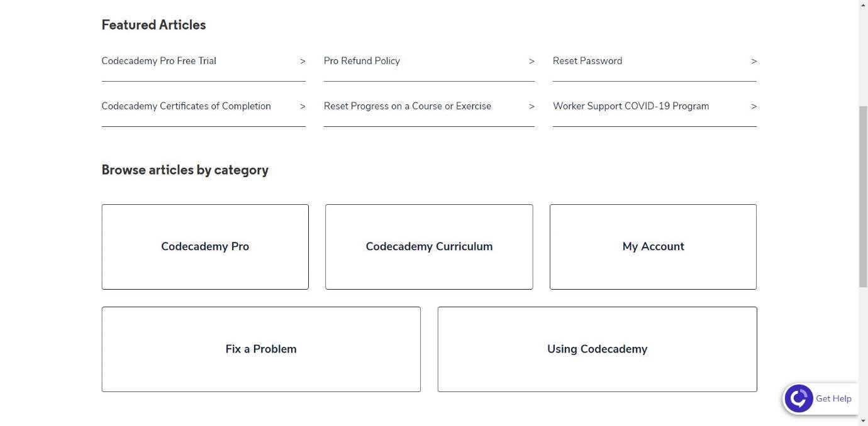Select the My Account category card

click(x=653, y=247)
